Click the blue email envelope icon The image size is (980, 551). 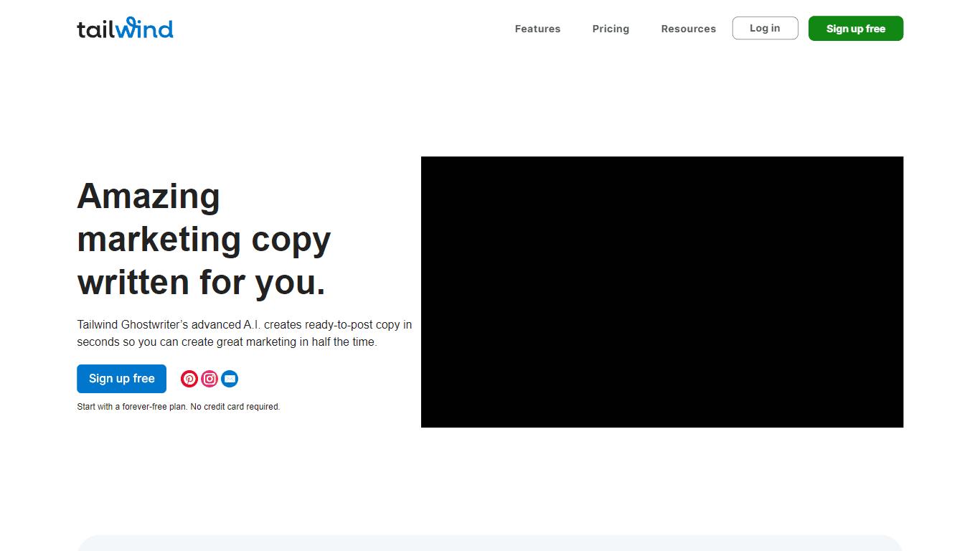tap(230, 379)
